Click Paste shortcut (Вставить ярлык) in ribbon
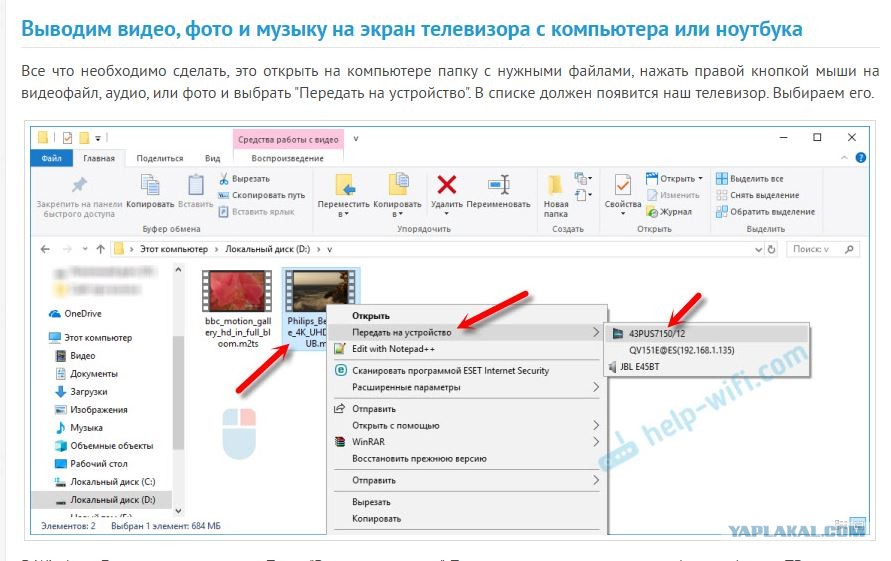This screenshot has width=891, height=561. point(257,211)
